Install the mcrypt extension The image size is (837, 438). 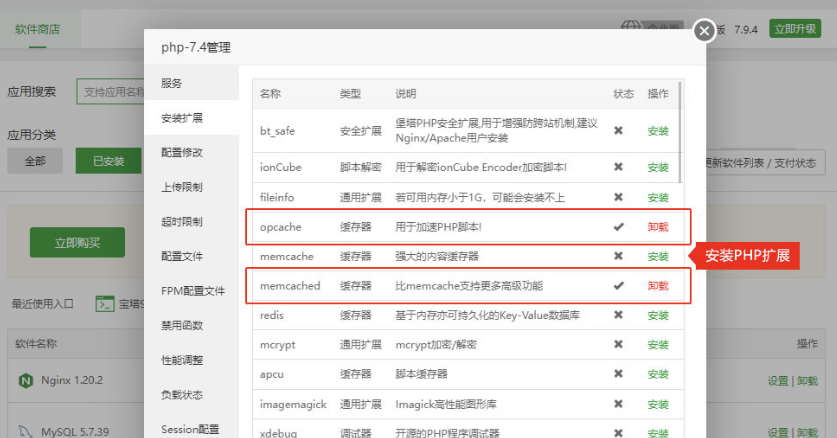coord(658,345)
